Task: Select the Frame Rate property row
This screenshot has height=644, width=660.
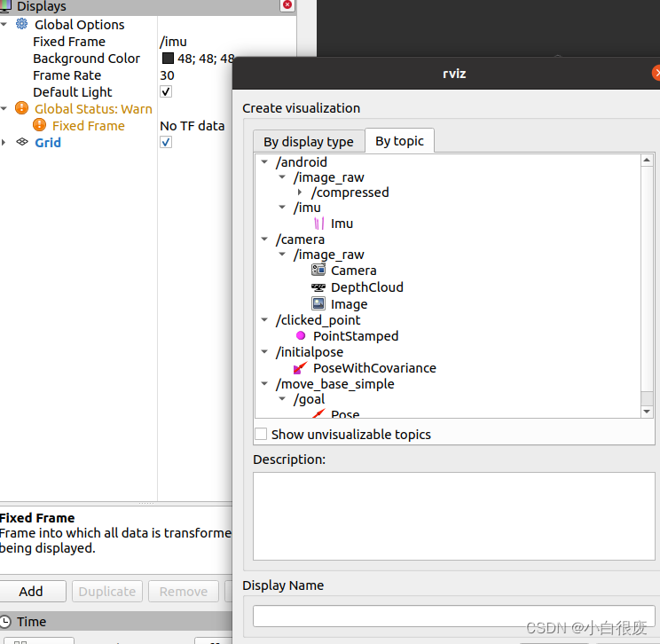Action: coord(116,75)
